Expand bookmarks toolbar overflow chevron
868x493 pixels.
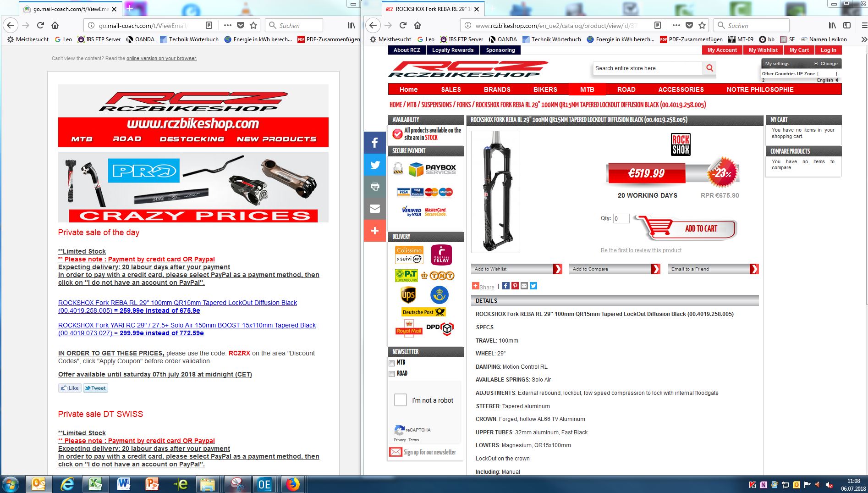(864, 39)
